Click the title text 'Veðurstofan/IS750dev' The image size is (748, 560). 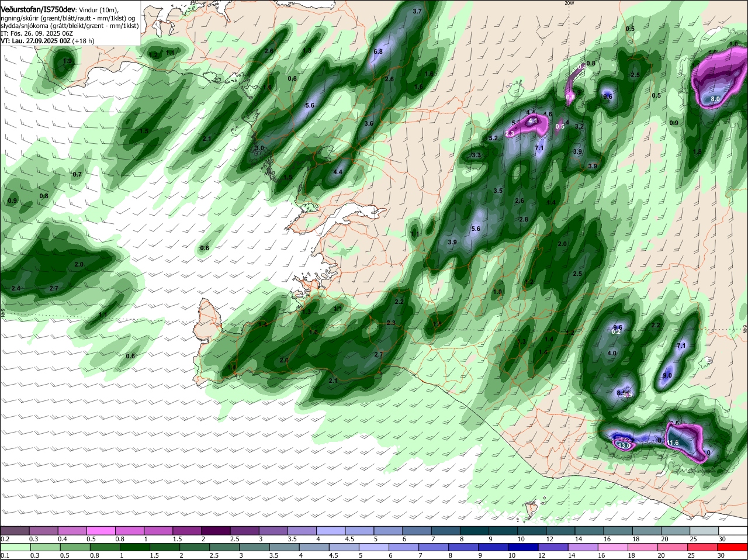tap(38, 10)
